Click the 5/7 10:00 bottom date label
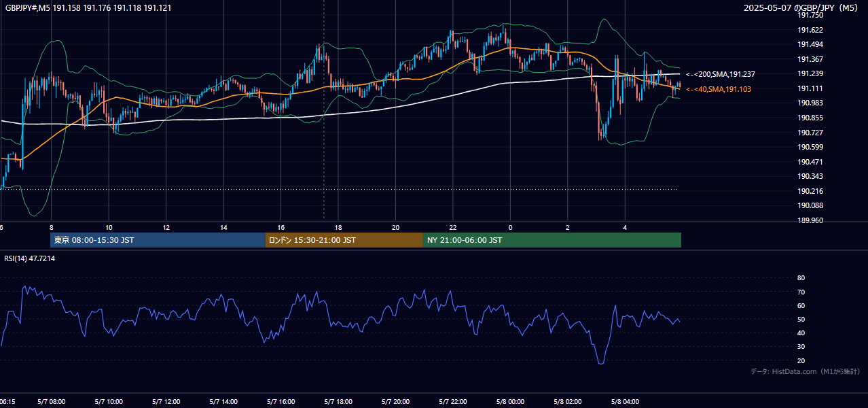Screen dimensions: 868x408 (109, 402)
